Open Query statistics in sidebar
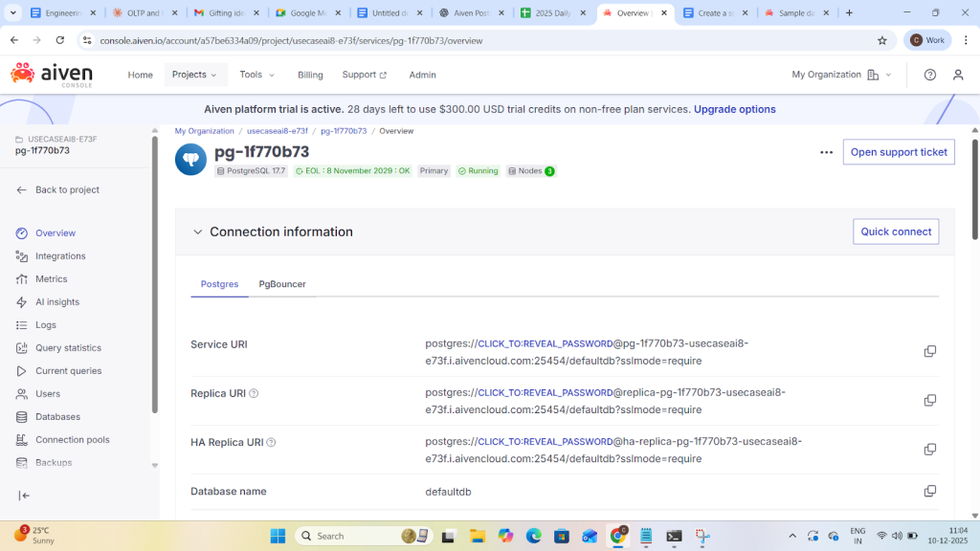 tap(68, 348)
